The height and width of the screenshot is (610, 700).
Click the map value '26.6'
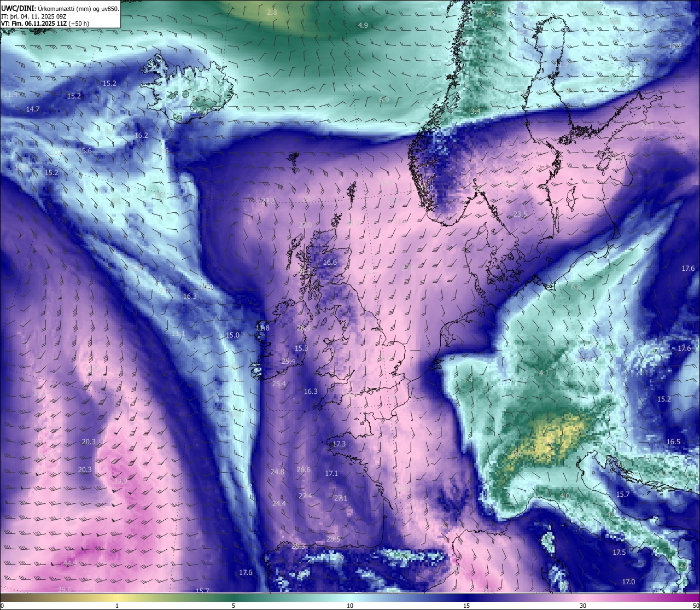304,470
